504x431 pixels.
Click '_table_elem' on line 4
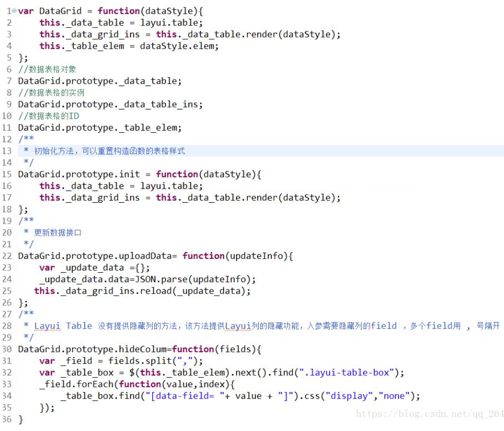[x=94, y=46]
